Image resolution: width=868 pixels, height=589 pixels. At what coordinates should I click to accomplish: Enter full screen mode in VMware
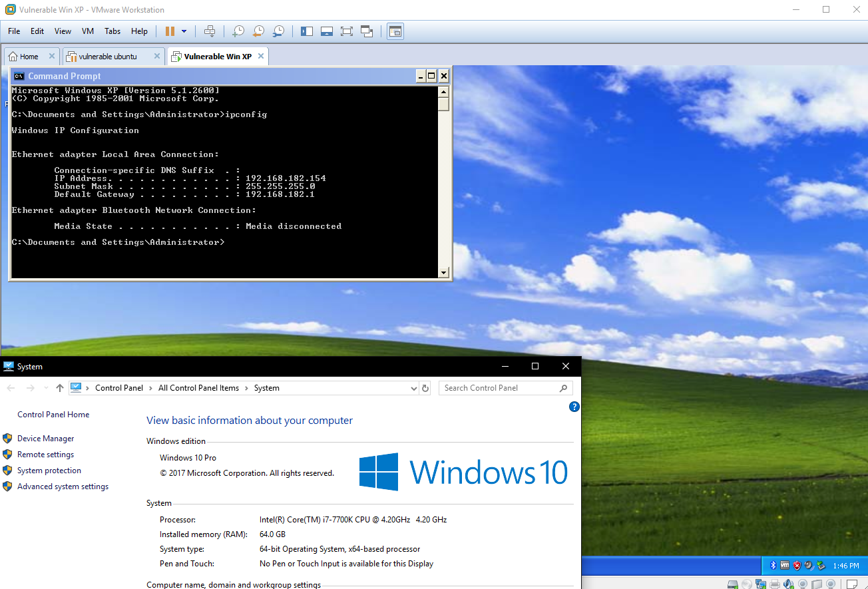pos(347,31)
